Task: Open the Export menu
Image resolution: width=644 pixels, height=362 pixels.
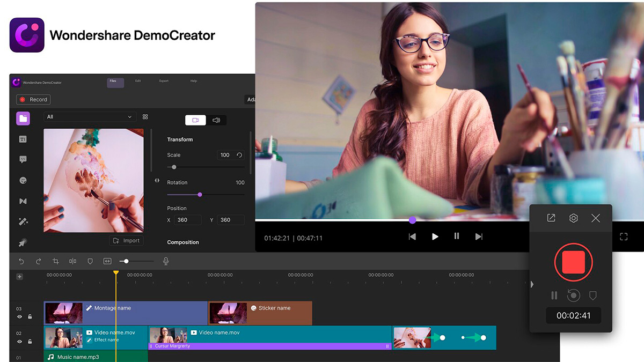Action: tap(163, 80)
